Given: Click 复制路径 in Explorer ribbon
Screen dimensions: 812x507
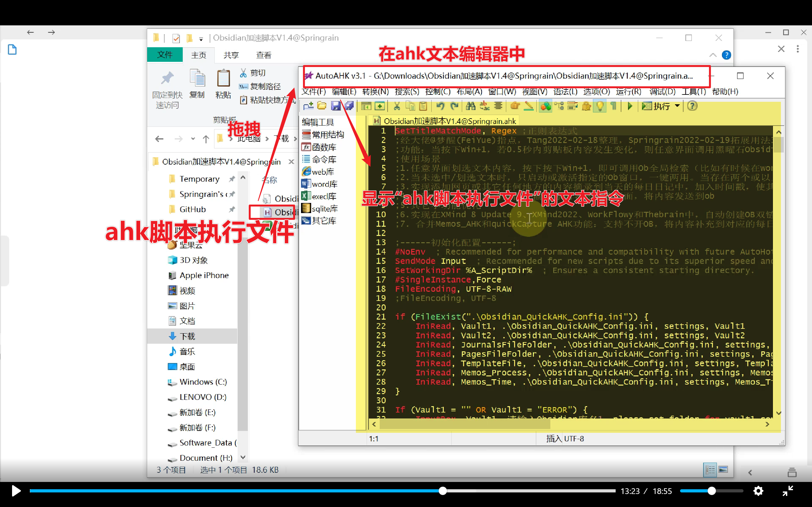Looking at the screenshot, I should [260, 87].
